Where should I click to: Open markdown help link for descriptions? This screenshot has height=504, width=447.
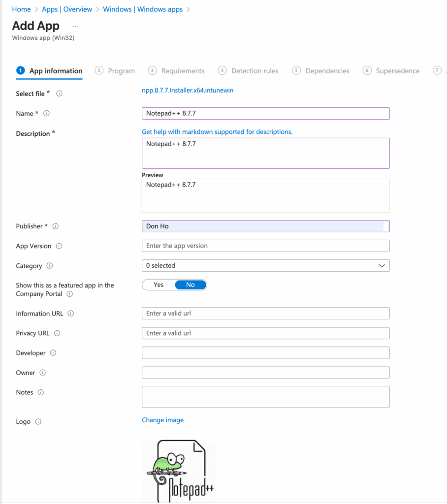(217, 132)
